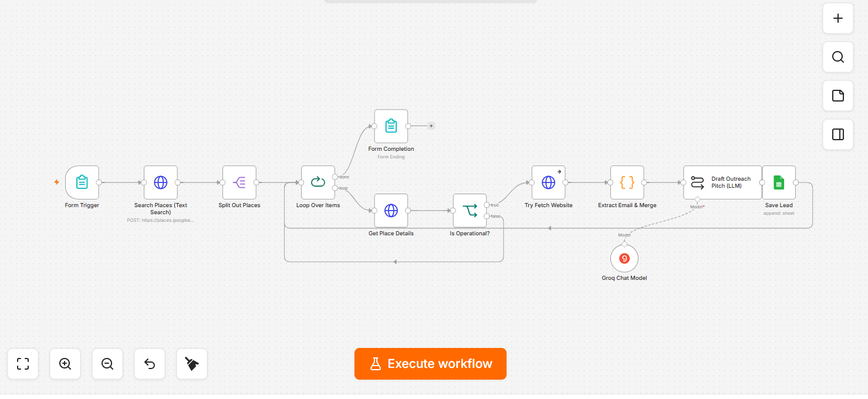
Task: Open the Extract Email & Merge node
Action: 627,182
